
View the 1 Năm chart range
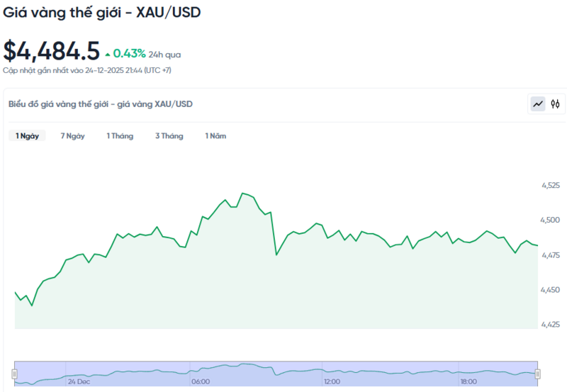click(x=215, y=136)
